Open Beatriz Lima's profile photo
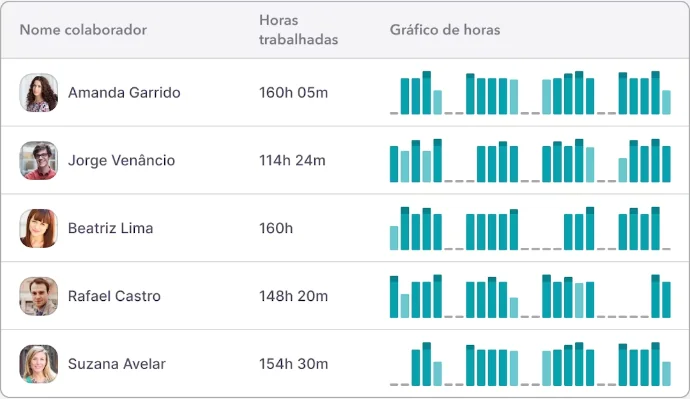690x399 pixels. click(39, 228)
